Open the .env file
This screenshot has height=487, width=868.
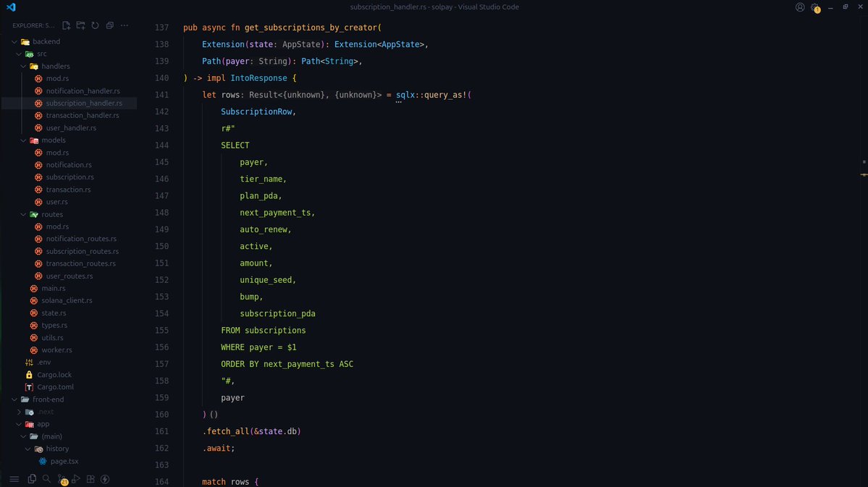click(43, 363)
